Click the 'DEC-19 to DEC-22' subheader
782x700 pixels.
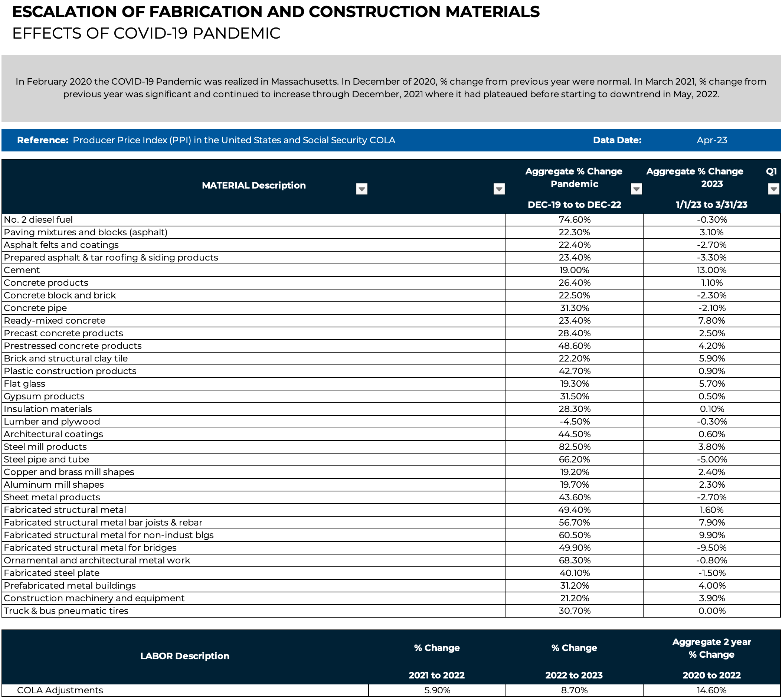(574, 205)
